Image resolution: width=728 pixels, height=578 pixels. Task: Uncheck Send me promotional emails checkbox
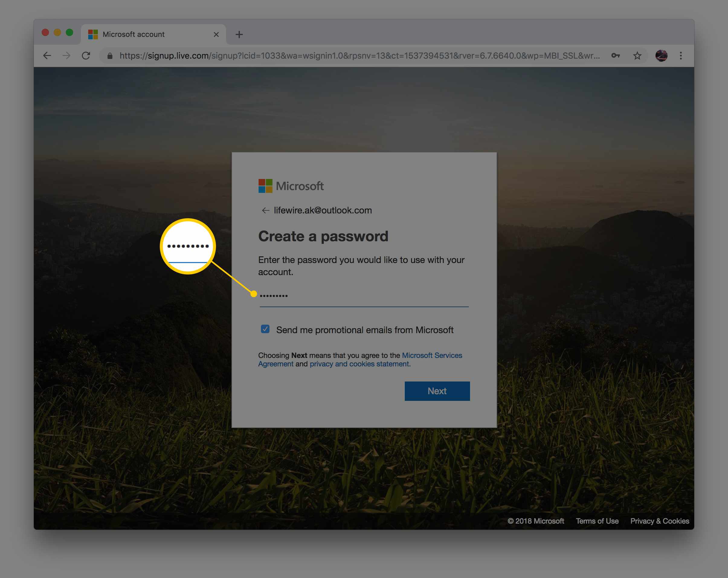tap(265, 329)
